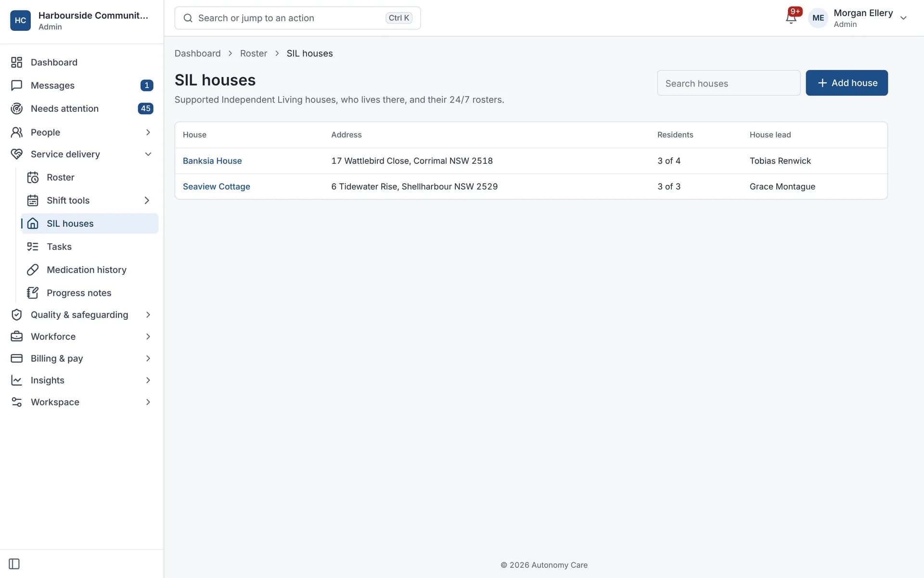Viewport: 924px width, 578px height.
Task: Expand the Shift tools submenu chevron
Action: click(x=147, y=200)
